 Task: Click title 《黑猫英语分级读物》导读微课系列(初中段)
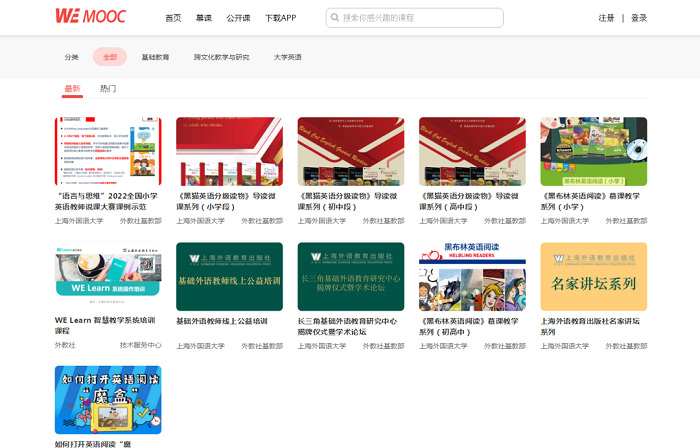coord(348,201)
